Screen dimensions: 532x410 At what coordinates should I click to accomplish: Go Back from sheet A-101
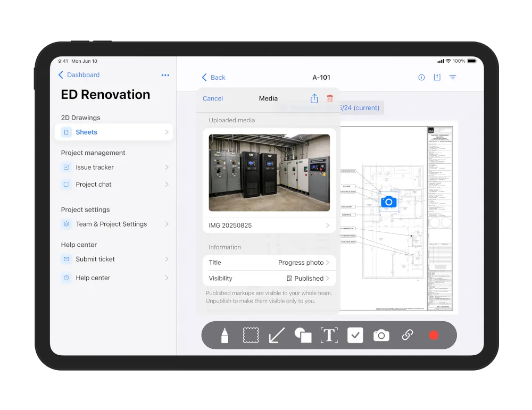[x=213, y=77]
